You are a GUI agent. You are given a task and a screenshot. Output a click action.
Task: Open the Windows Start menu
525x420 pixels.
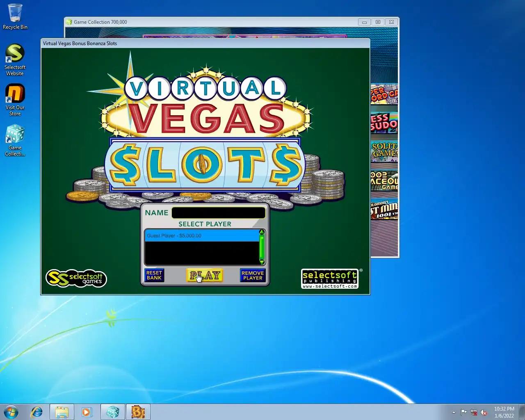pos(11,412)
